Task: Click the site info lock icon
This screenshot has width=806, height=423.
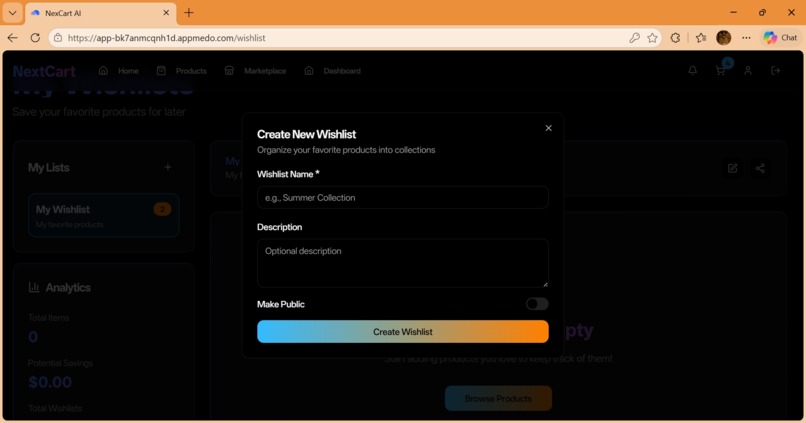Action: tap(58, 38)
